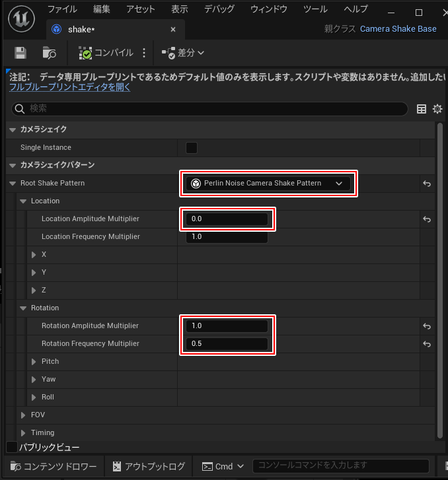The width and height of the screenshot is (448, 480).
Task: Click the Rotation Amplitude Multiplier value field
Action: 227,326
